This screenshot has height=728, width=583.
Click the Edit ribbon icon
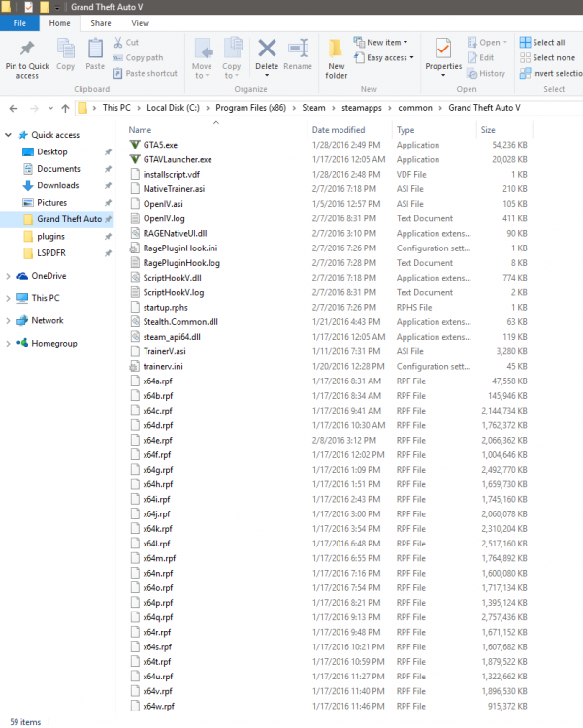pos(472,57)
